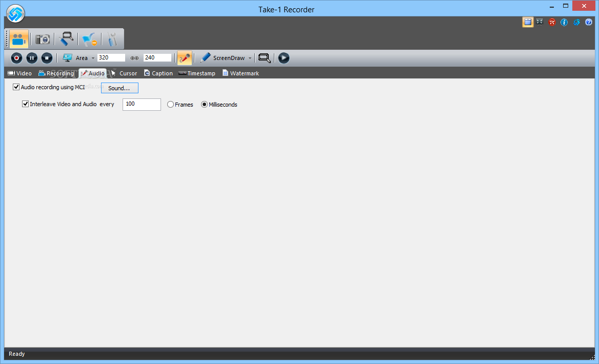Open the Timestamp tab
The image size is (599, 364).
point(197,73)
